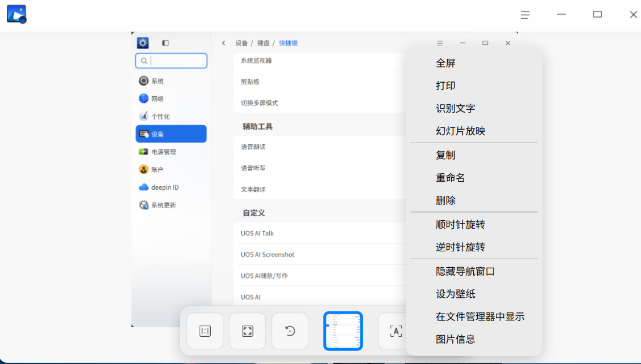641x364 pixels.
Task: Click the 剪贴板 shortcut row
Action: [x=320, y=82]
